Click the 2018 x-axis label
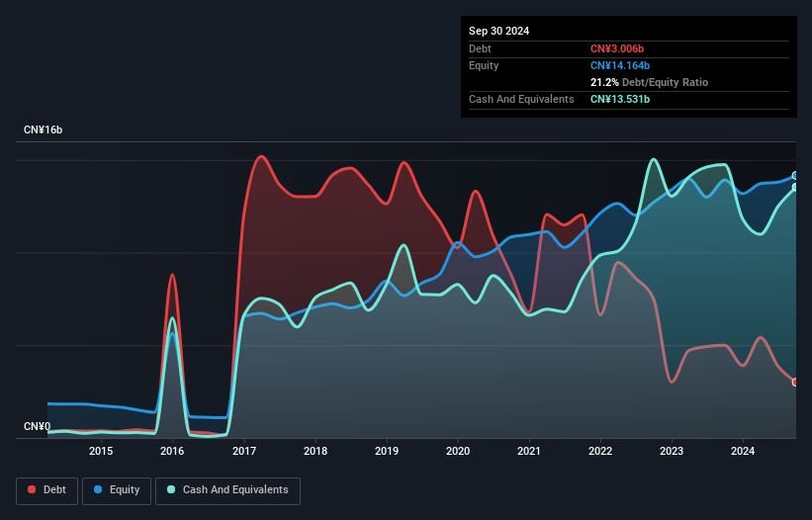This screenshot has width=812, height=520. [316, 451]
